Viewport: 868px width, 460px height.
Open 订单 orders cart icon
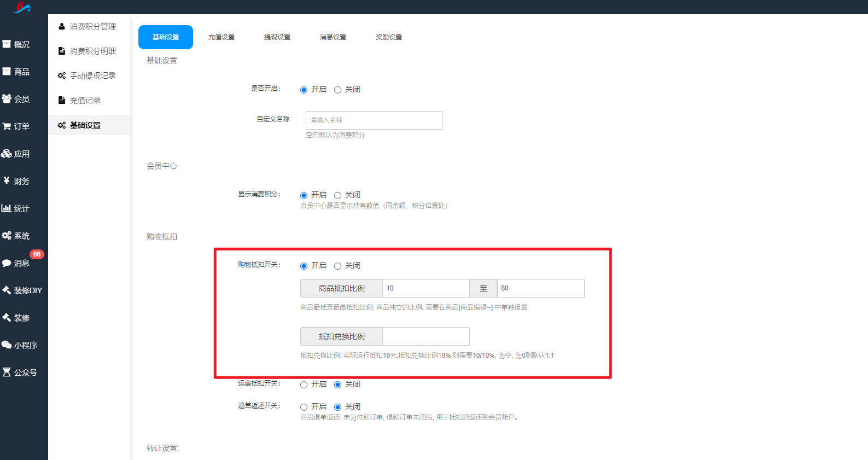coord(7,126)
